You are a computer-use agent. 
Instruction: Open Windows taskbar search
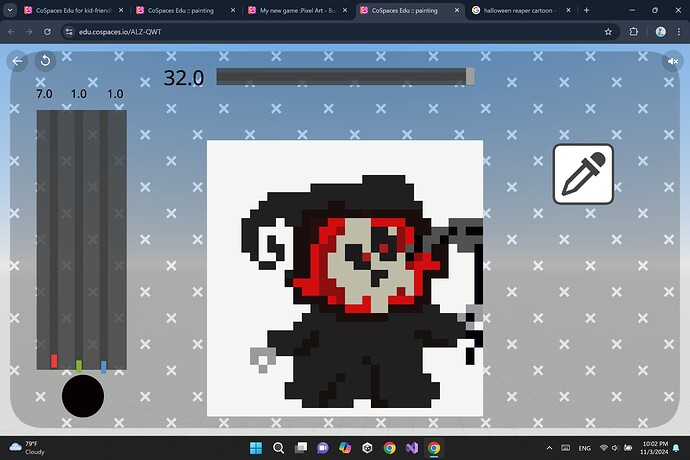pos(278,448)
